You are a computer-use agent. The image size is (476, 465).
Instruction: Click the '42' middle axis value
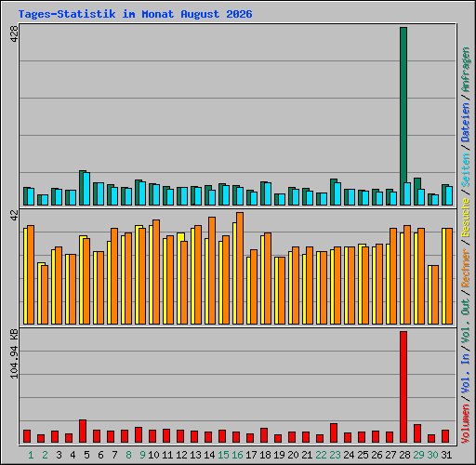pos(14,216)
